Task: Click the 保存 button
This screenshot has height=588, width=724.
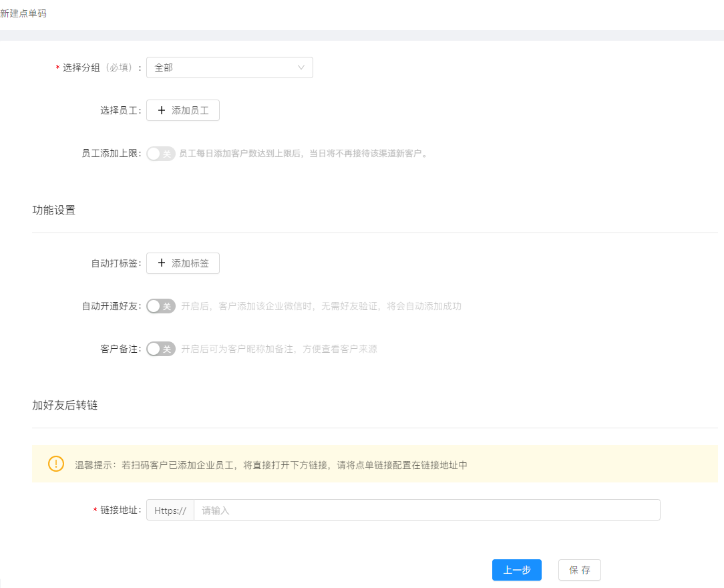Action: coord(580,570)
